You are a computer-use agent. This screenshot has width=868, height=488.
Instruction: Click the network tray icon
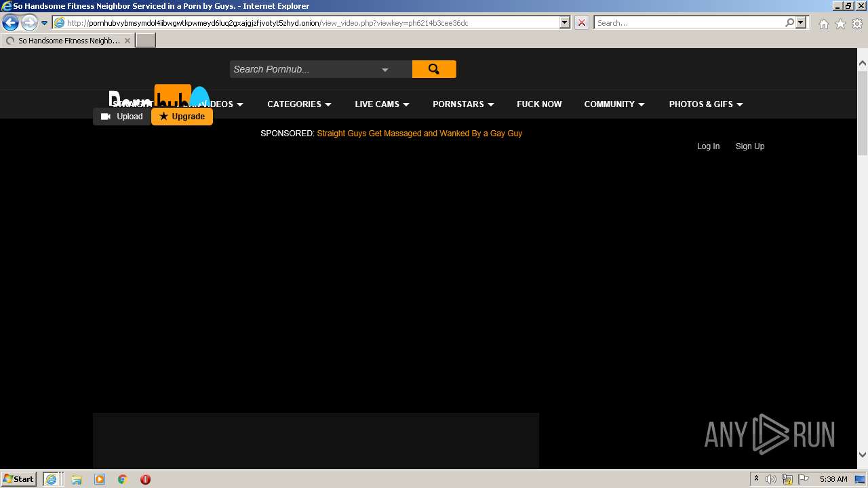click(x=787, y=479)
